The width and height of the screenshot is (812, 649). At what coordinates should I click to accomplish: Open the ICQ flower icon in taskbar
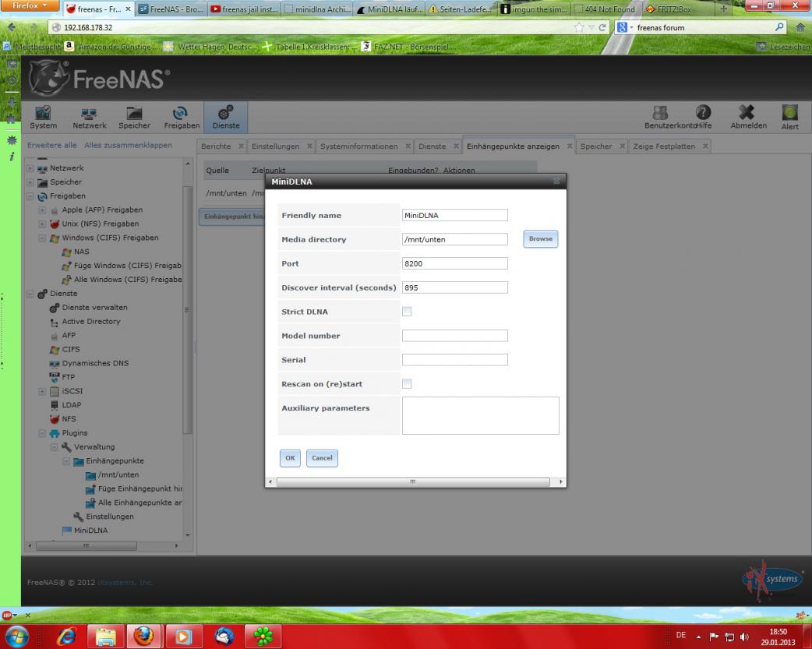(263, 636)
